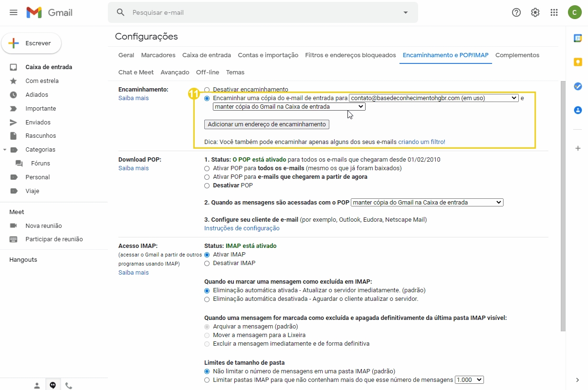Viewport: 588px width, 390px height.
Task: Open forwarding address dropdown
Action: 433,98
